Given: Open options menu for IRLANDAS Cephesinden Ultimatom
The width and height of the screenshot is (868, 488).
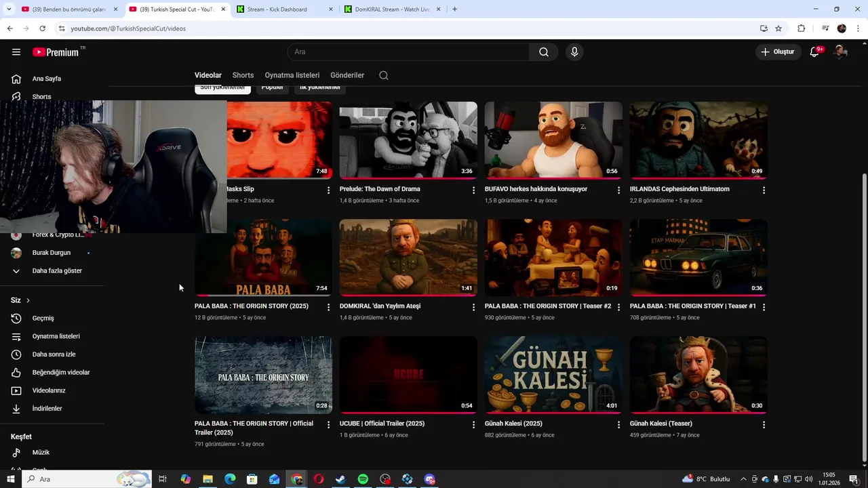Looking at the screenshot, I should coord(764,190).
